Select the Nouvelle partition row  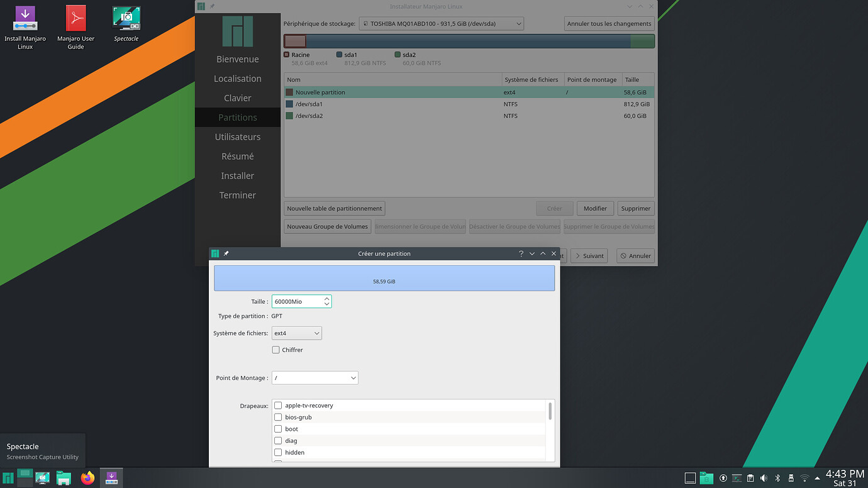(469, 92)
